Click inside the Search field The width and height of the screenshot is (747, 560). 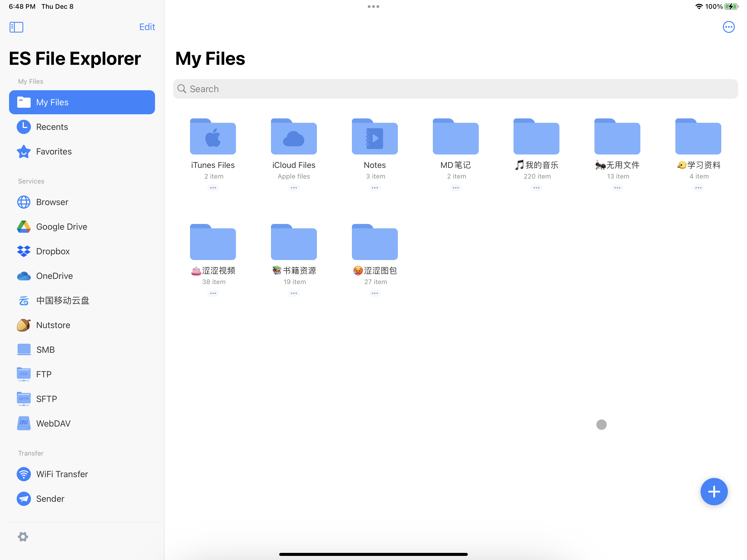(372, 89)
